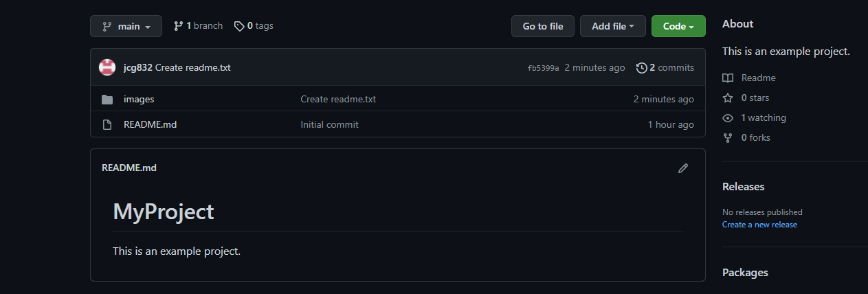The image size is (868, 294).
Task: Click the Create a new release link
Action: pos(759,225)
